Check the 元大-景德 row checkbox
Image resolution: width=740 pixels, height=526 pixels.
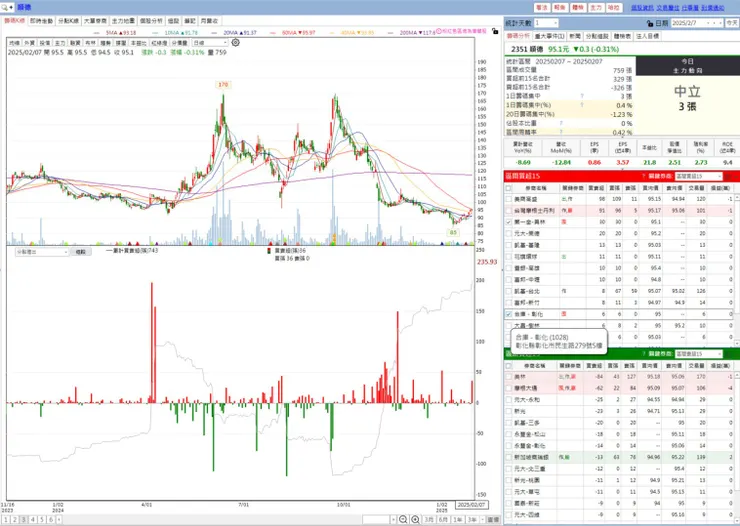[508, 234]
